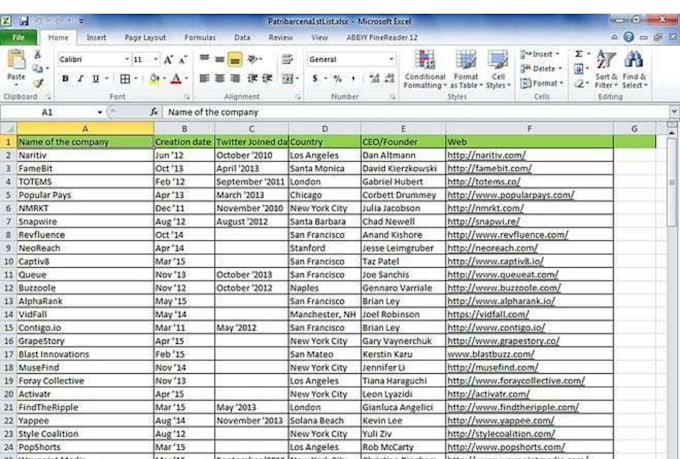
Task: Open Find & Select menu
Action: pyautogui.click(x=634, y=69)
